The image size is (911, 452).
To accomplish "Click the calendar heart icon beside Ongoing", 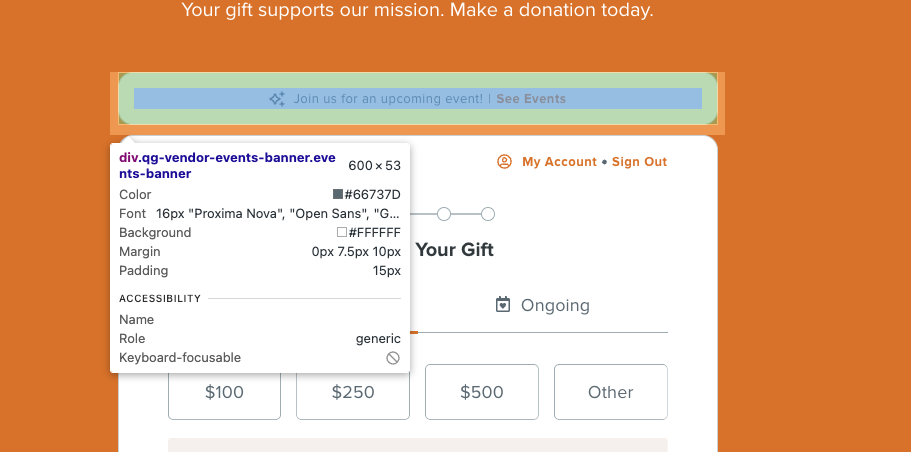I will point(503,304).
